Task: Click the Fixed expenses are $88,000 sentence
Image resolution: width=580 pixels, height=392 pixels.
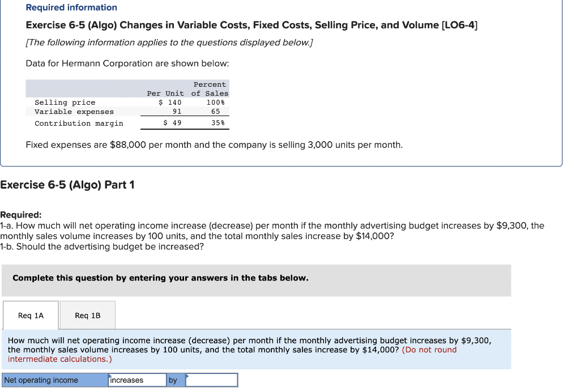Action: pos(214,144)
